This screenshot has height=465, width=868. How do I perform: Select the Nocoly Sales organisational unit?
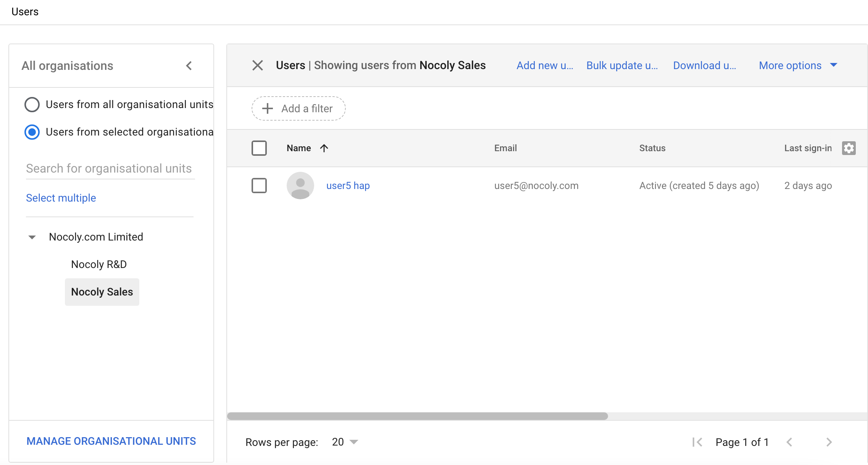pos(102,292)
